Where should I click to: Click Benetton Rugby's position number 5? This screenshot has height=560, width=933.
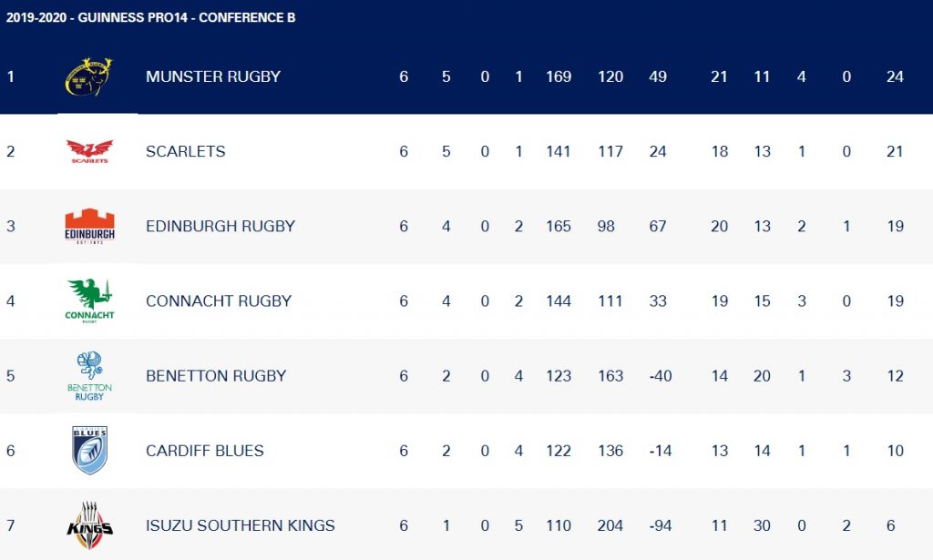pyautogui.click(x=11, y=375)
